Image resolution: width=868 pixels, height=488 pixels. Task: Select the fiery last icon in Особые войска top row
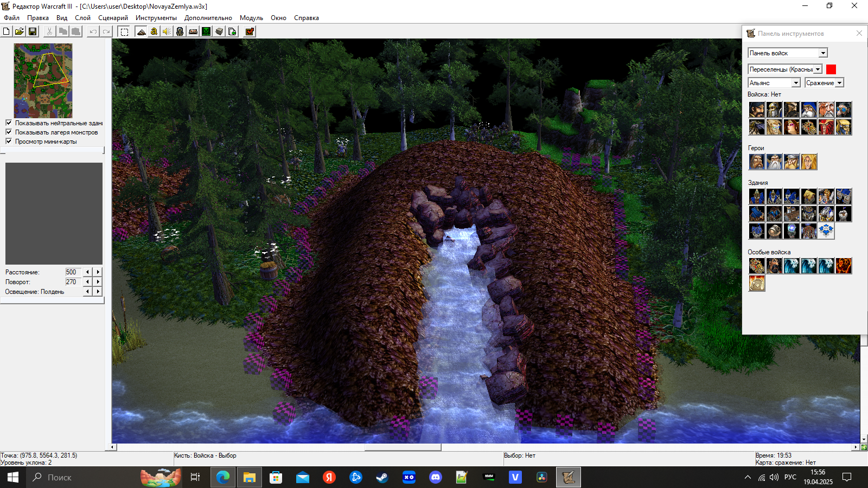tap(844, 266)
